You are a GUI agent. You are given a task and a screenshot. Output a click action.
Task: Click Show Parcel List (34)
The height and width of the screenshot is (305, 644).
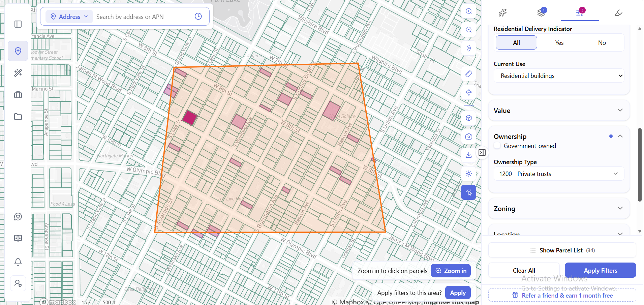[562, 250]
